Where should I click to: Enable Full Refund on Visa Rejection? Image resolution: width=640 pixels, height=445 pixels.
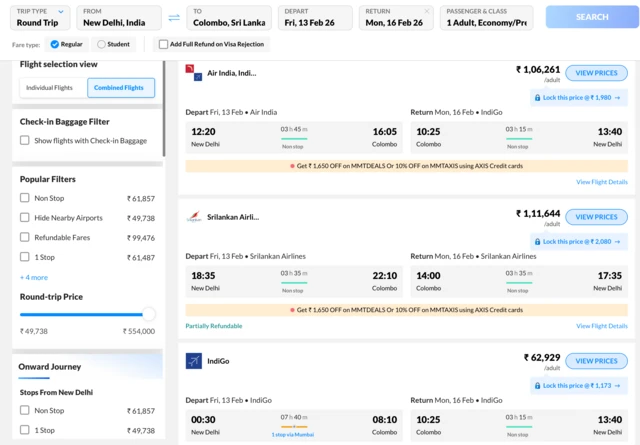tap(164, 45)
